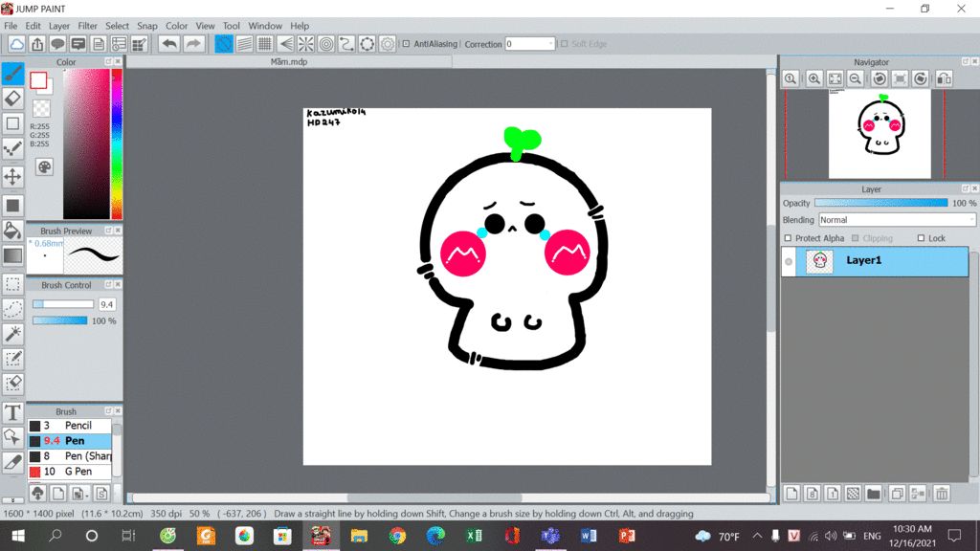Open the Blending mode dropdown
Viewport: 980px width, 551px height.
click(897, 220)
